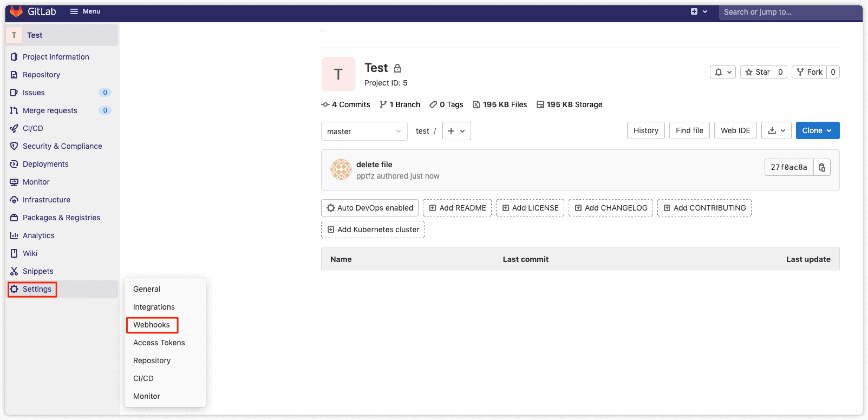This screenshot has width=868, height=420.
Task: Click the Analytics chart icon
Action: coord(14,235)
